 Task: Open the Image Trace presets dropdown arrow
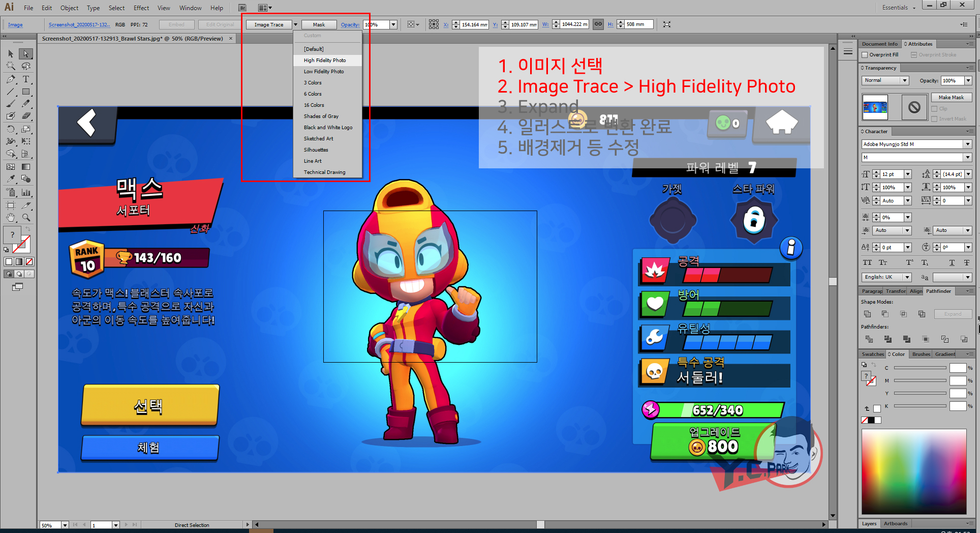tap(295, 24)
